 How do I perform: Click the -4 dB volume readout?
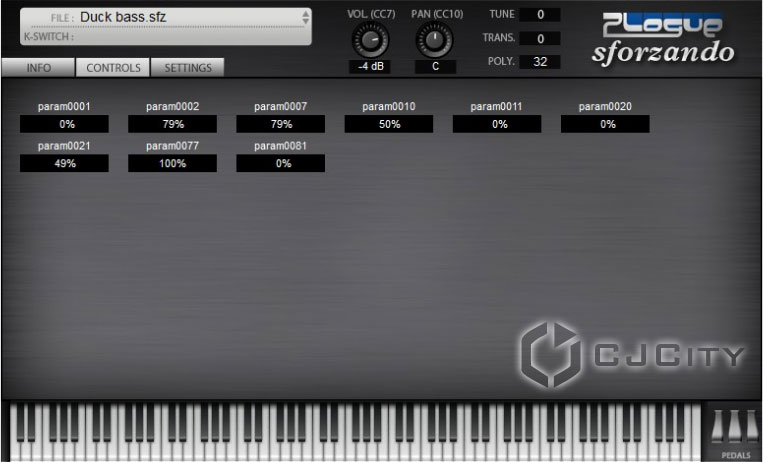click(x=369, y=67)
